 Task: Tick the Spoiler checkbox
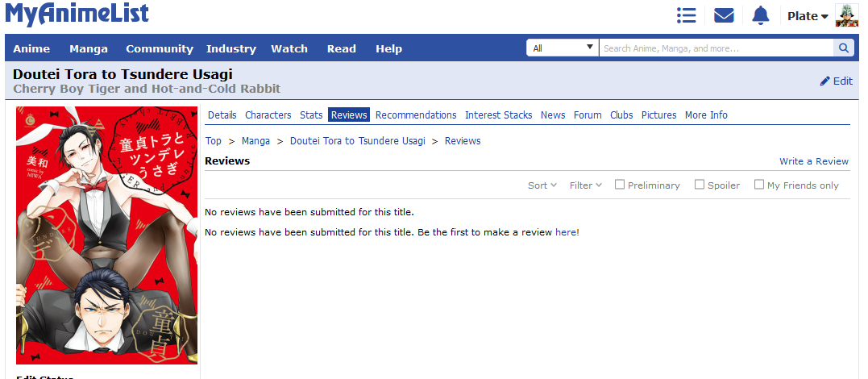[700, 185]
